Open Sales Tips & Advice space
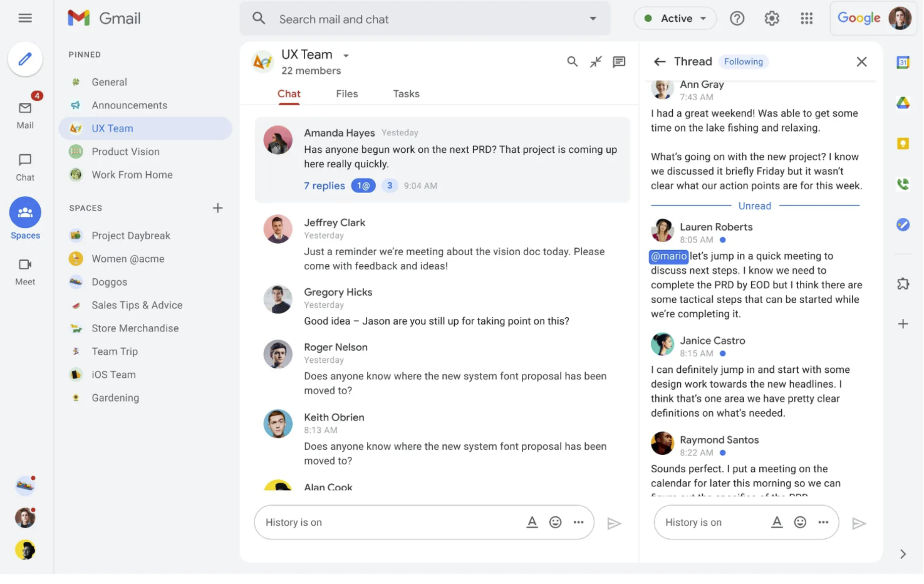 tap(145, 305)
